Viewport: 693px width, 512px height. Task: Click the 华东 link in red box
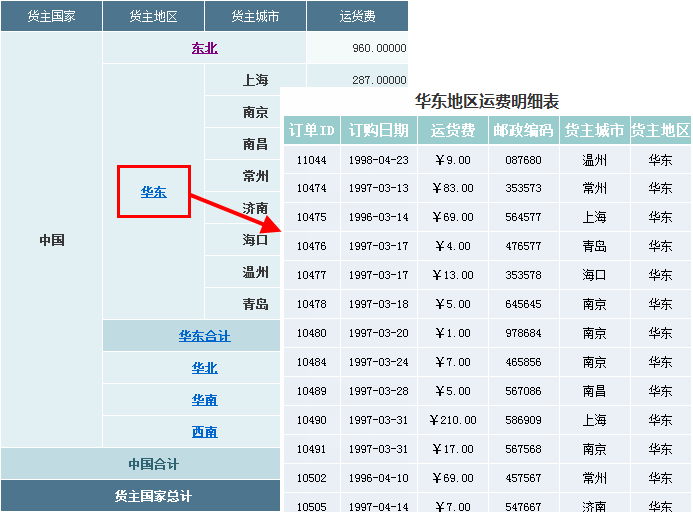click(x=153, y=192)
